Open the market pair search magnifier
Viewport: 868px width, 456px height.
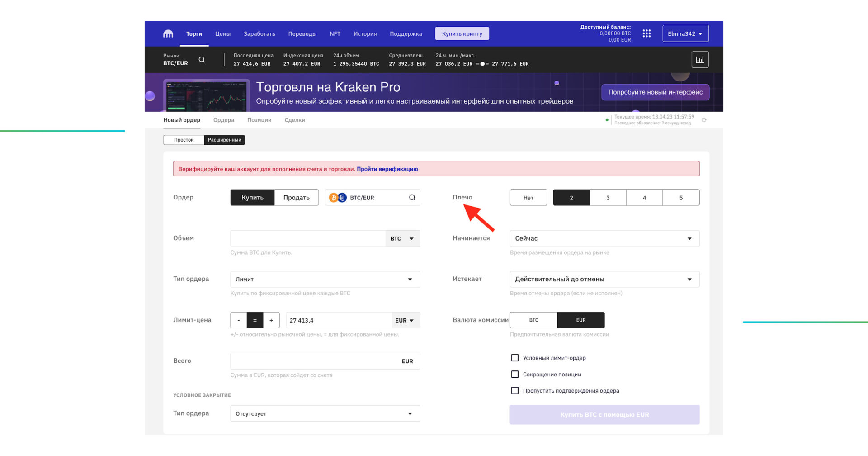point(202,59)
